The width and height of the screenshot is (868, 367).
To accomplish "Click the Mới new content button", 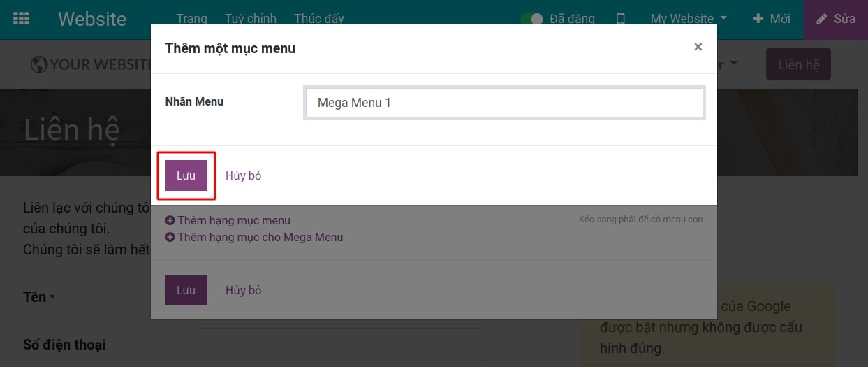I will [772, 19].
